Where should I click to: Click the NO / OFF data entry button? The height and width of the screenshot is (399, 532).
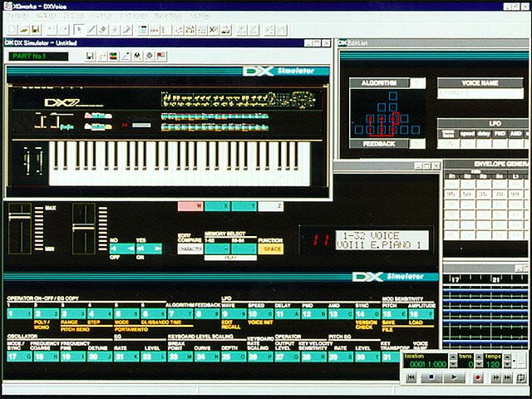[x=122, y=249]
